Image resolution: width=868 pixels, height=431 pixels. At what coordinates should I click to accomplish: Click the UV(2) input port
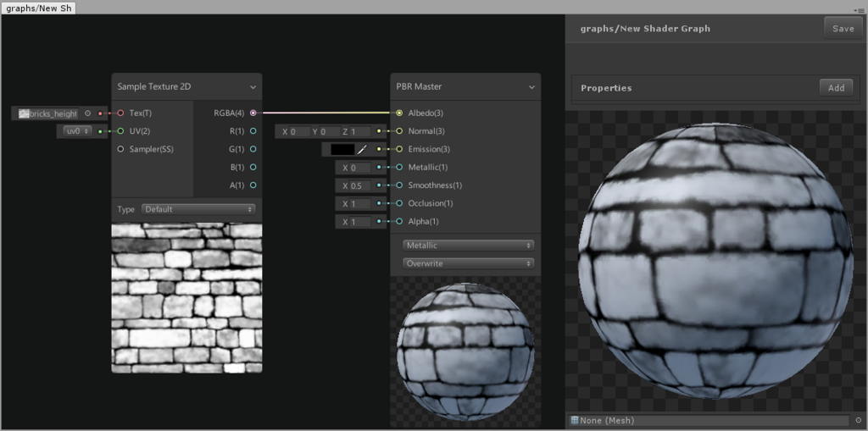(120, 131)
